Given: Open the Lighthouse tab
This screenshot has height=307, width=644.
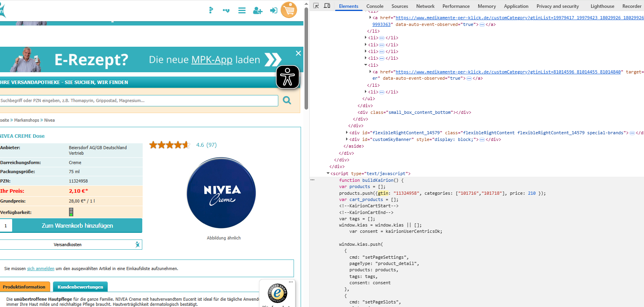Looking at the screenshot, I should (x=602, y=6).
